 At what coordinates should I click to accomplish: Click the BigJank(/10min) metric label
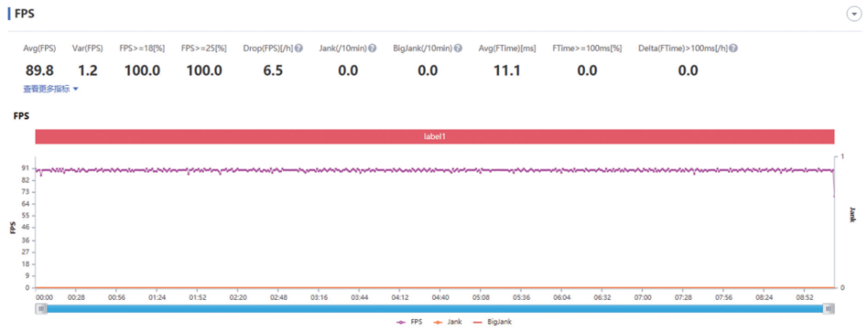pyautogui.click(x=423, y=48)
